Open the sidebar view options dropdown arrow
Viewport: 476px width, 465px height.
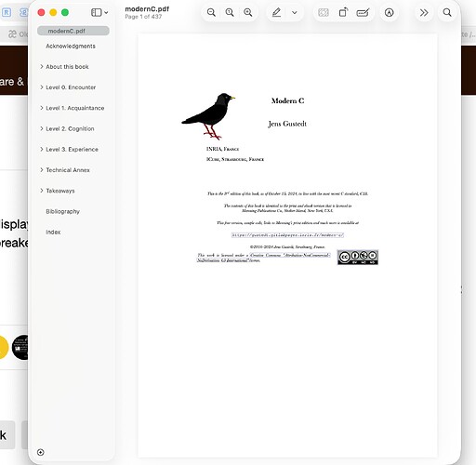106,13
